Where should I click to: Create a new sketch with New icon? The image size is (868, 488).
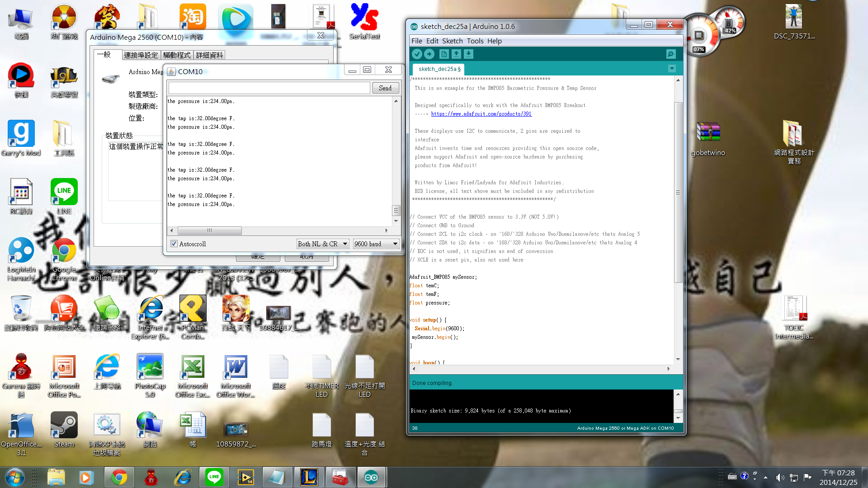444,54
